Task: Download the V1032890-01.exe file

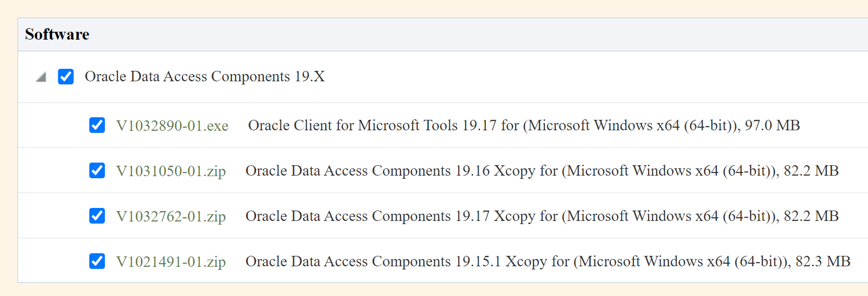Action: (x=172, y=126)
